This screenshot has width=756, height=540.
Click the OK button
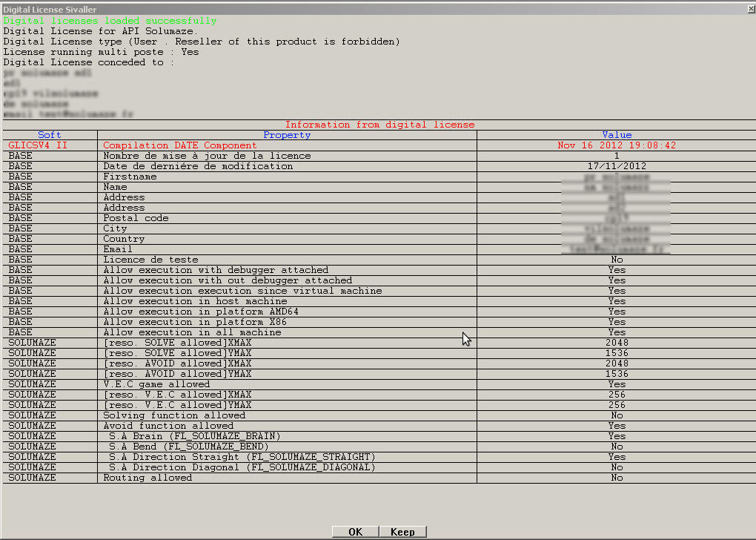click(355, 532)
